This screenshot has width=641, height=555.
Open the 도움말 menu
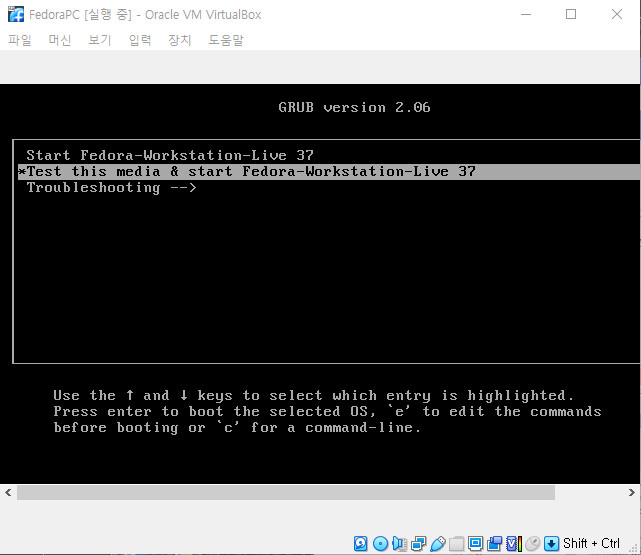point(226,40)
